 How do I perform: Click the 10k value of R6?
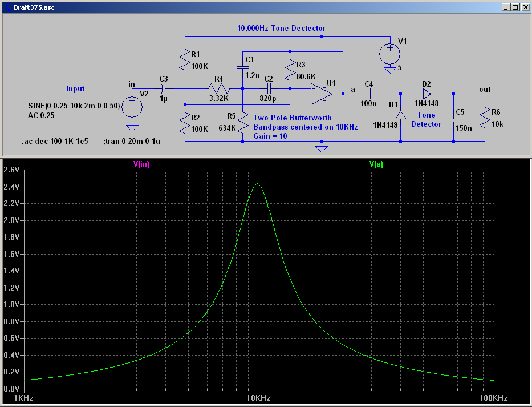[497, 124]
